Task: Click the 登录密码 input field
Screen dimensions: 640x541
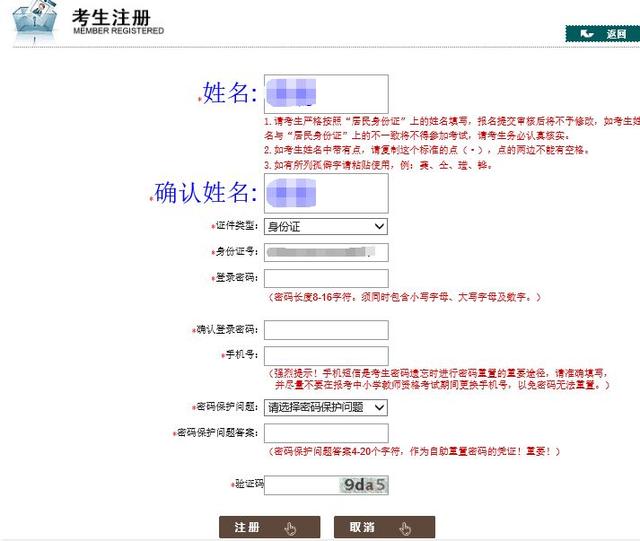Action: coord(326,278)
